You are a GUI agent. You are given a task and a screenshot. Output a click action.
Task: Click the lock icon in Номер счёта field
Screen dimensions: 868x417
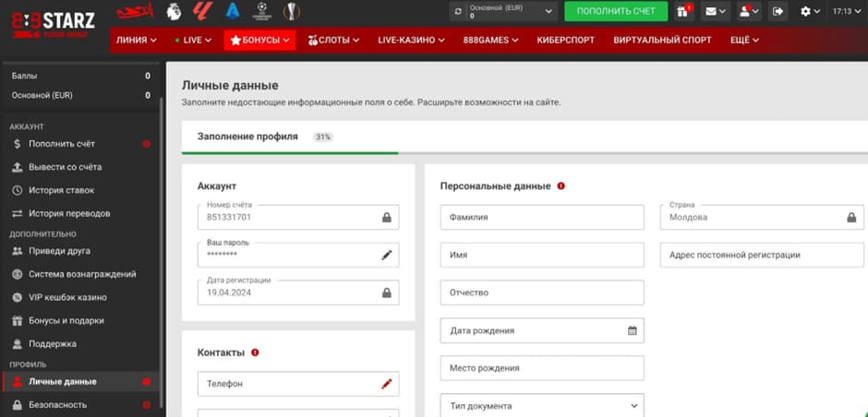(x=386, y=218)
